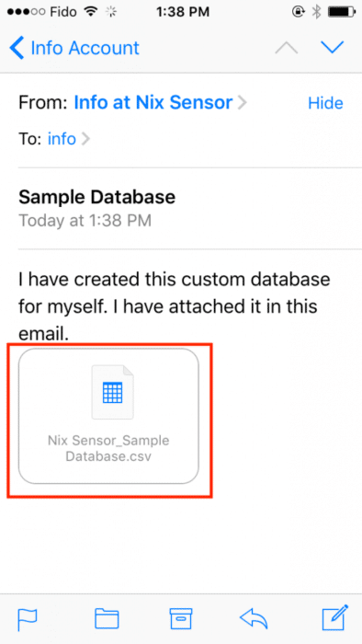This screenshot has height=644, width=362.
Task: Open Nix Sensor_Sample Database.csv attachment
Action: point(108,416)
